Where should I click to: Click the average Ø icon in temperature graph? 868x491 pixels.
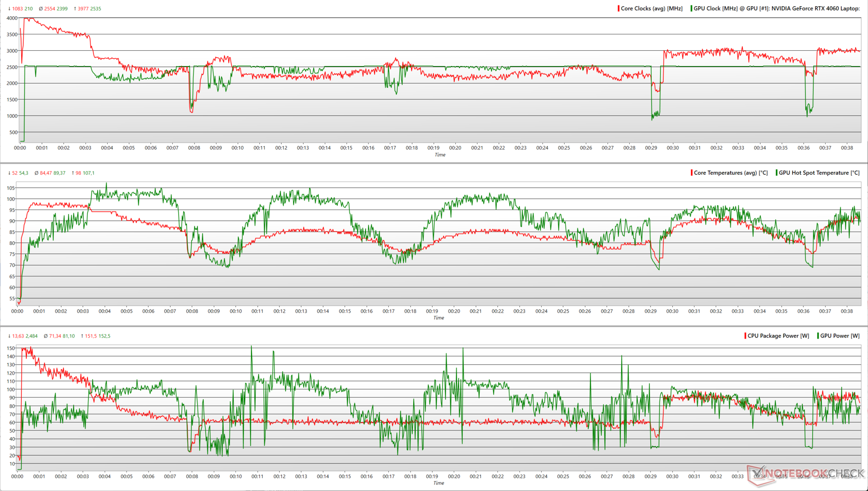tap(37, 173)
